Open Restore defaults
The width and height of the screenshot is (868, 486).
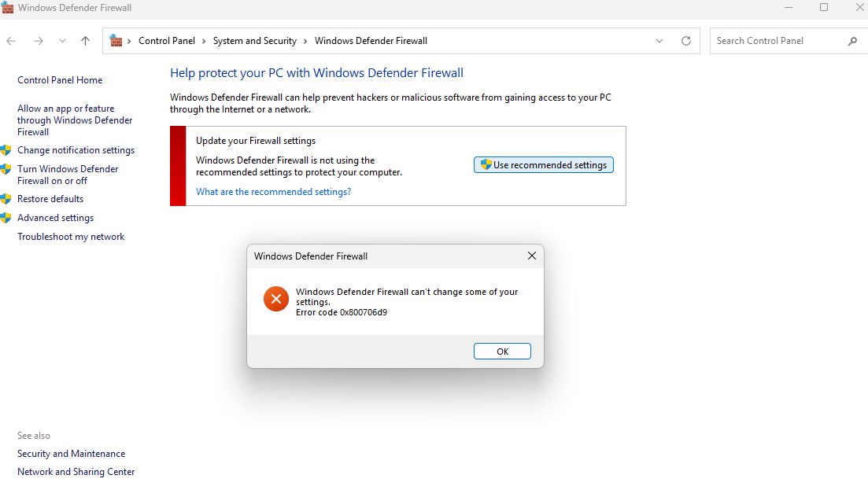point(50,198)
